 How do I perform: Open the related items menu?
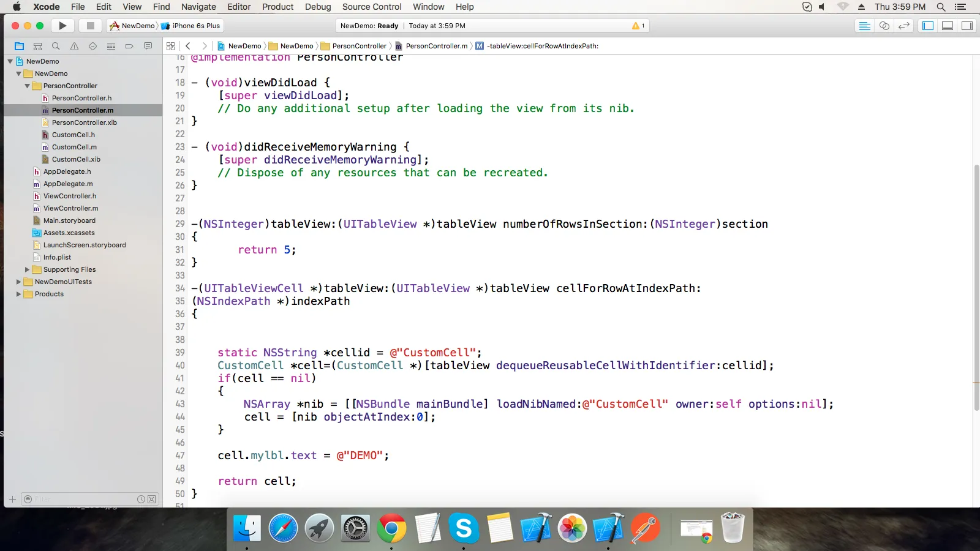(x=171, y=46)
